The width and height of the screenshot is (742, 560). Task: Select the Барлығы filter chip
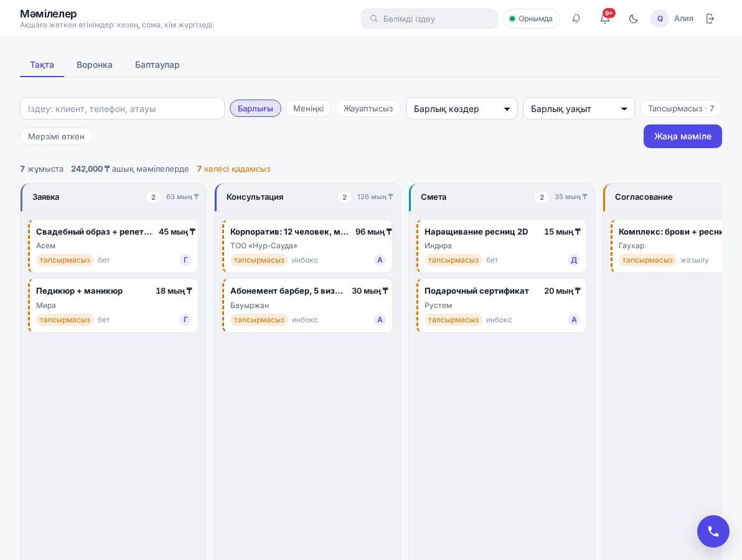click(x=256, y=108)
